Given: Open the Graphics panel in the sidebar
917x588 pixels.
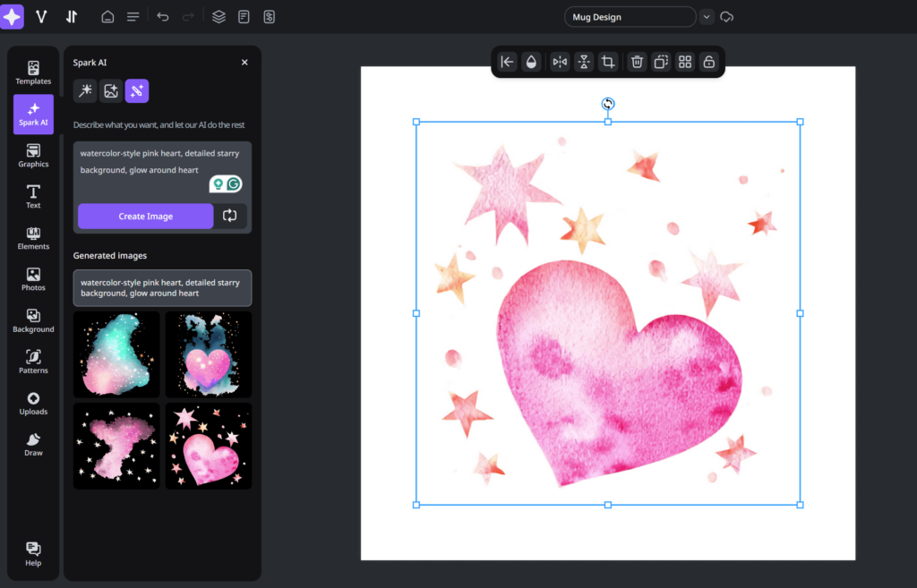Looking at the screenshot, I should [x=33, y=154].
